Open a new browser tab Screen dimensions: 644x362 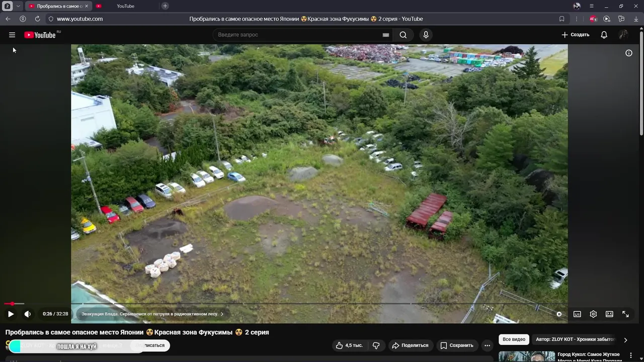coord(165,6)
